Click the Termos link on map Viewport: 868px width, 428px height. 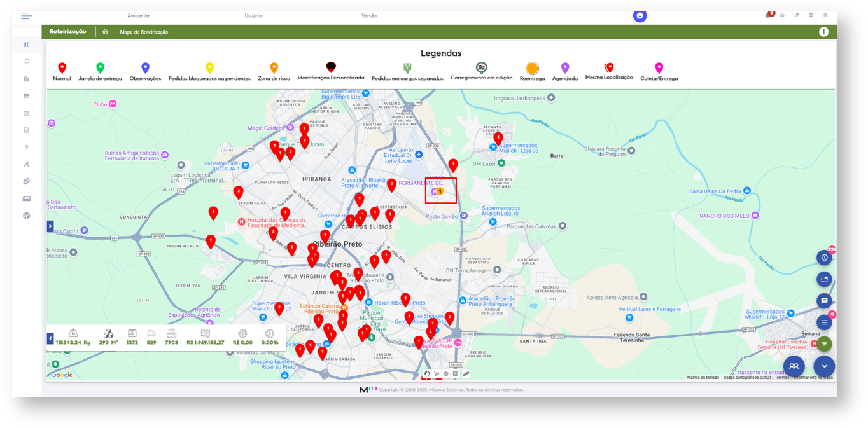click(782, 378)
